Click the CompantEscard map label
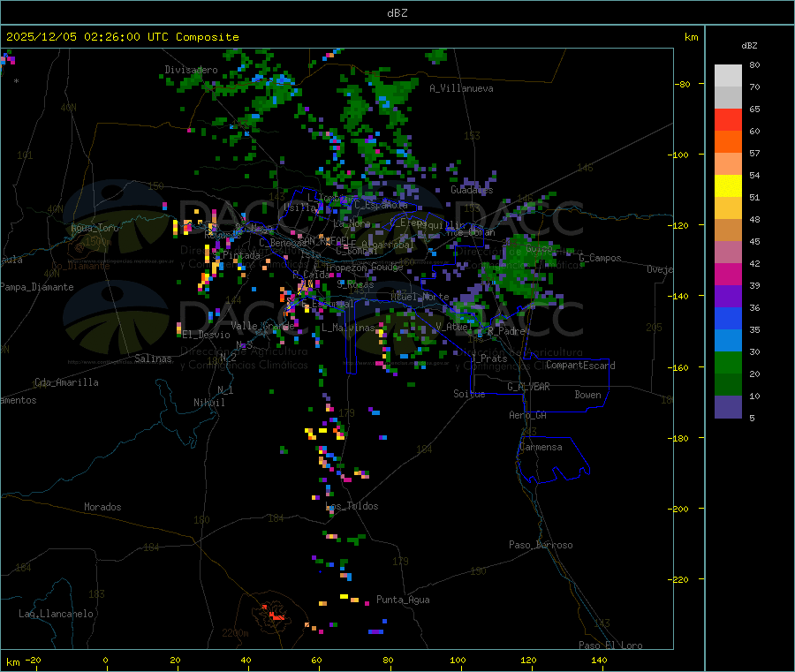This screenshot has width=795, height=672. point(580,366)
